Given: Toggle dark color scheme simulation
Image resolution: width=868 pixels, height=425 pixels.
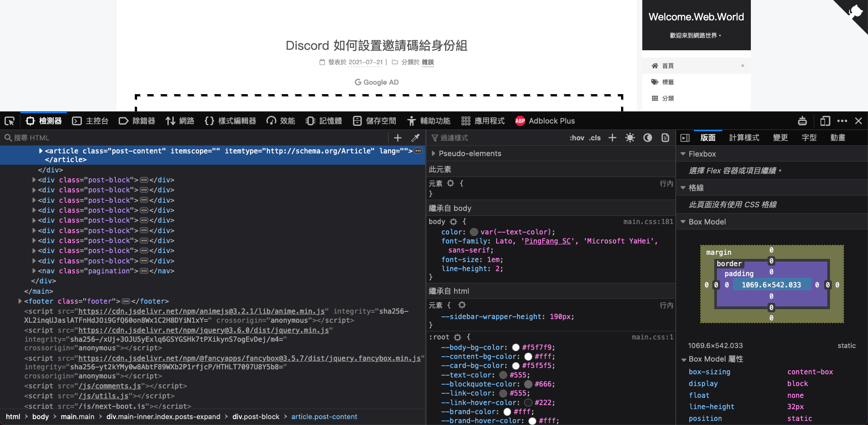Looking at the screenshot, I should pos(648,138).
